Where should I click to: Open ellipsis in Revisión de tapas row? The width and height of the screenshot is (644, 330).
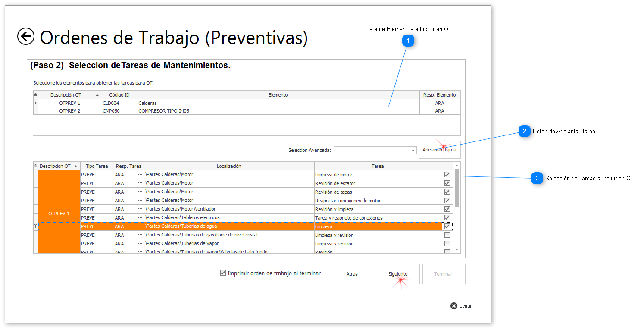pyautogui.click(x=140, y=192)
